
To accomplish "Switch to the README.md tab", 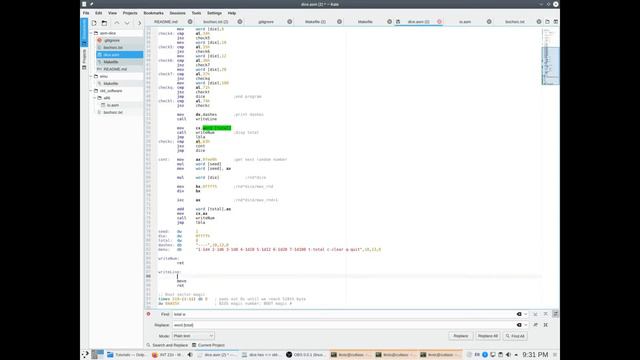I will [166, 22].
